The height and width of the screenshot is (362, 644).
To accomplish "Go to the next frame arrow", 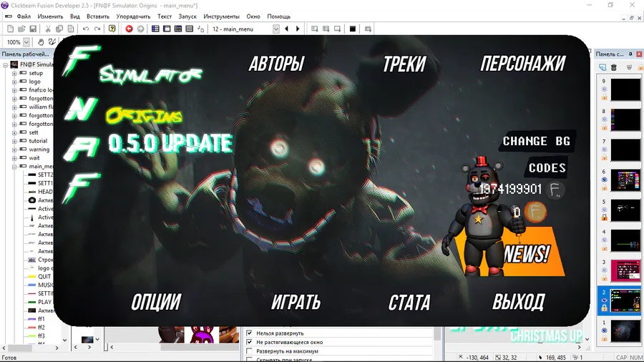I will point(298,29).
